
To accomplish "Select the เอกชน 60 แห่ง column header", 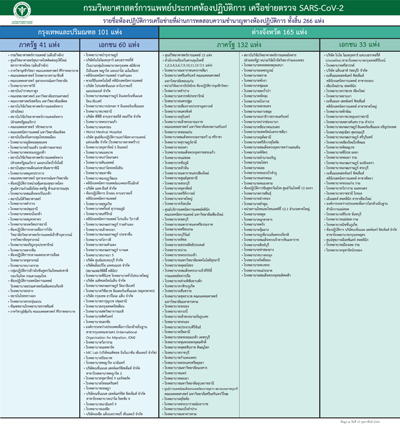I will point(119,45).
